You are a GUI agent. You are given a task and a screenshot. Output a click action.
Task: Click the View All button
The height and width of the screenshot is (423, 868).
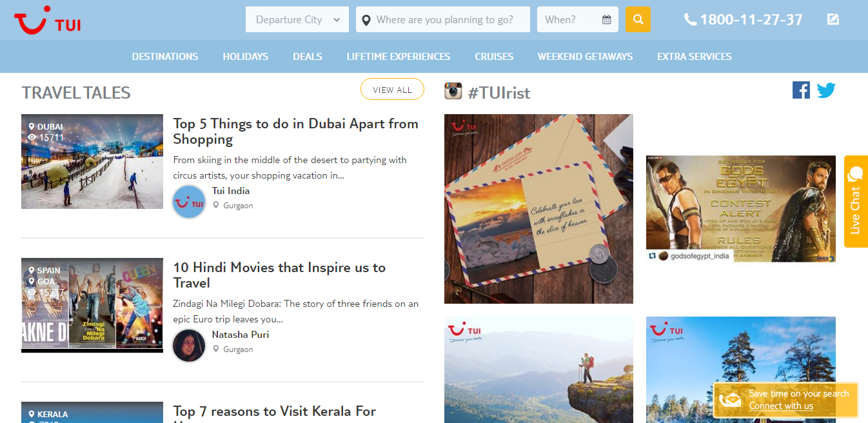click(x=392, y=90)
